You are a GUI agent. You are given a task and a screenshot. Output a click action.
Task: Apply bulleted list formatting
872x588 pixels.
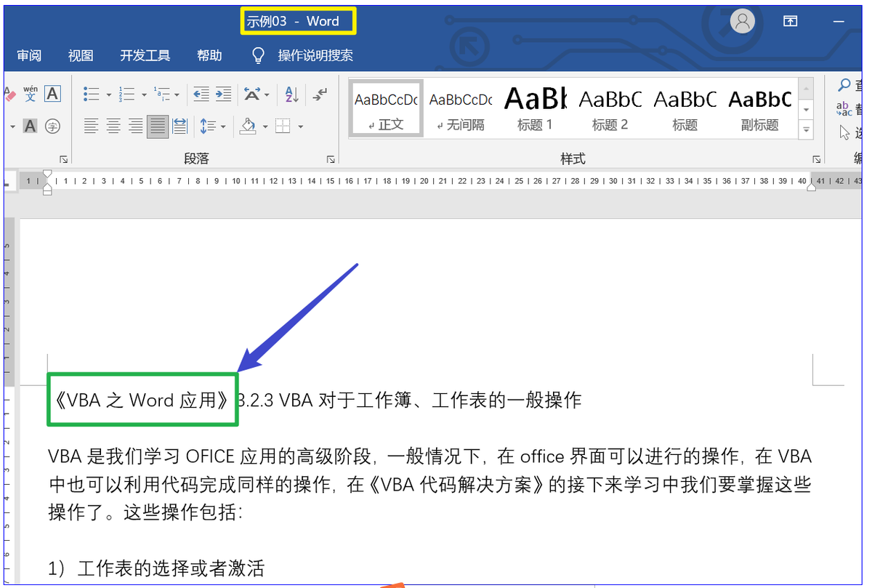(x=92, y=94)
